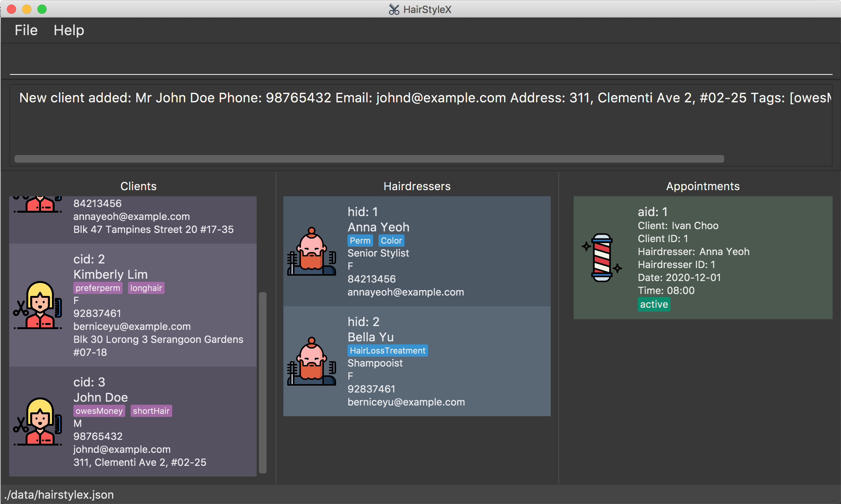Click annayeoh@example.com in Clients list
This screenshot has width=841, height=504.
pos(131,216)
